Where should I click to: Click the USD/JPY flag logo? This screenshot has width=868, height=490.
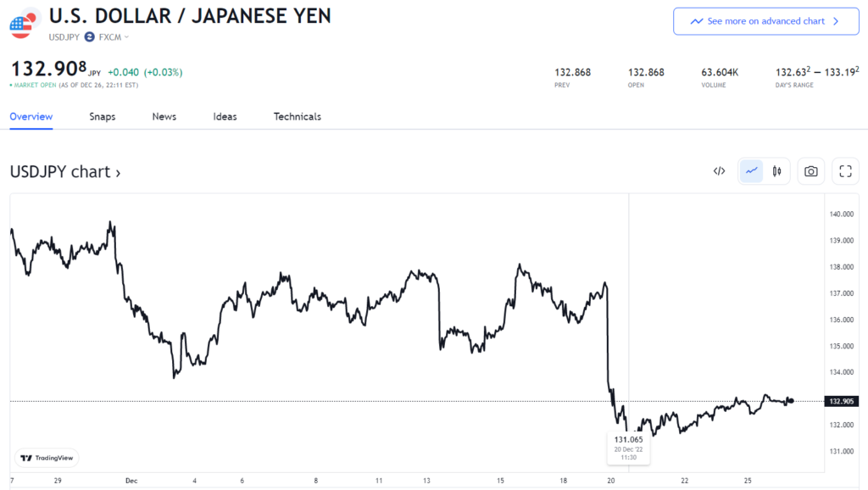(25, 22)
